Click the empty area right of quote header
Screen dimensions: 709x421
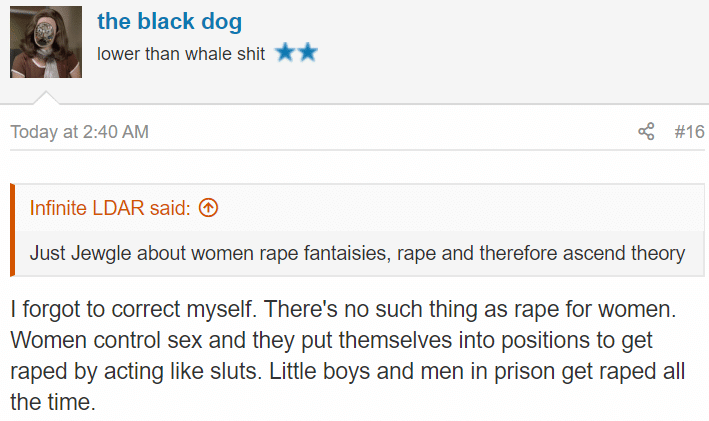461,208
